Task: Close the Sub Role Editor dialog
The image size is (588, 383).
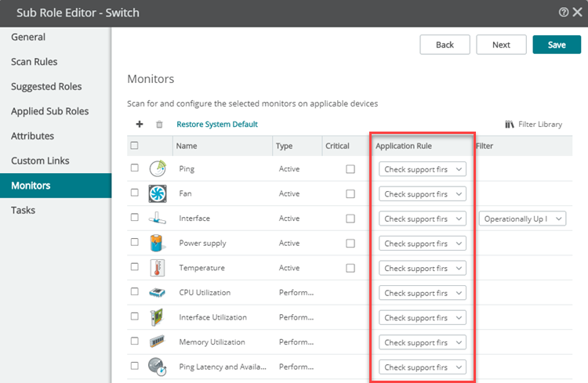Action: pos(578,13)
